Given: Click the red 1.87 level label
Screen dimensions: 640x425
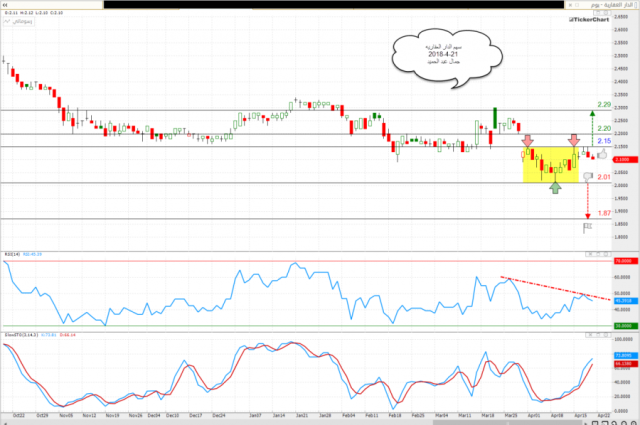Looking at the screenshot, I should tap(604, 213).
